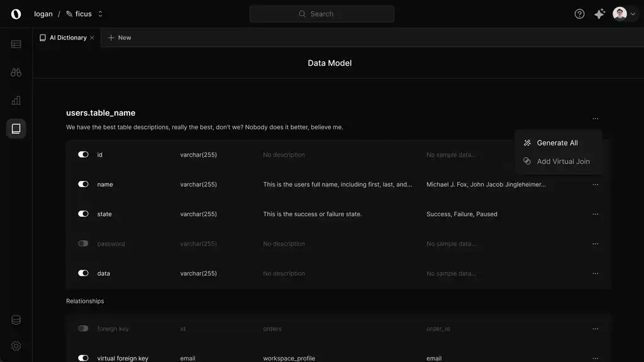Open the settings gear in the sidebar
The width and height of the screenshot is (644, 362).
tap(16, 346)
